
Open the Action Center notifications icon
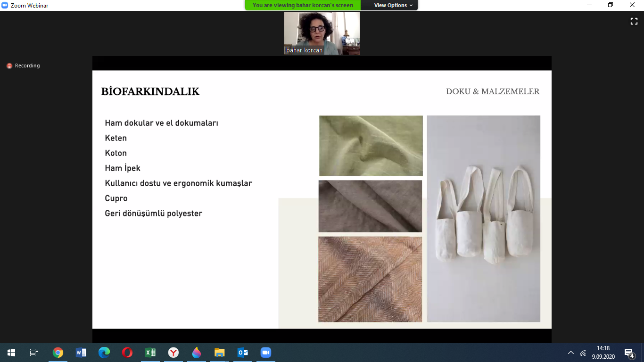tap(629, 353)
